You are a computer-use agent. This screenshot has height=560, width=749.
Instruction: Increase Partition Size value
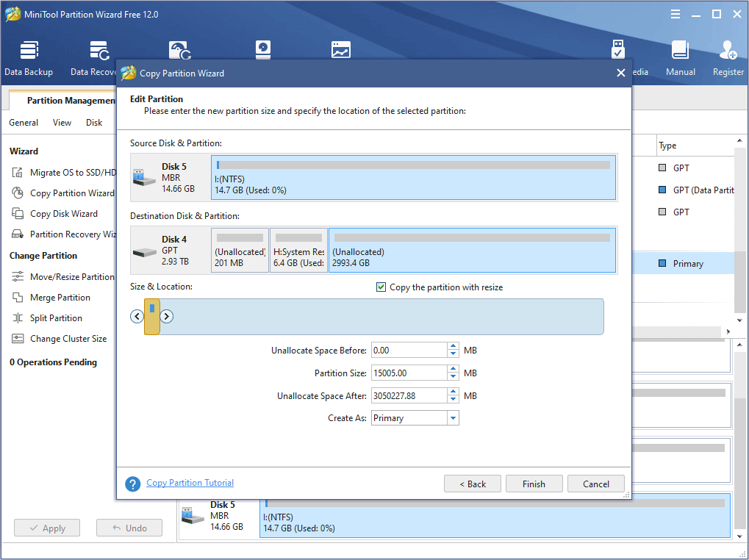click(x=453, y=370)
